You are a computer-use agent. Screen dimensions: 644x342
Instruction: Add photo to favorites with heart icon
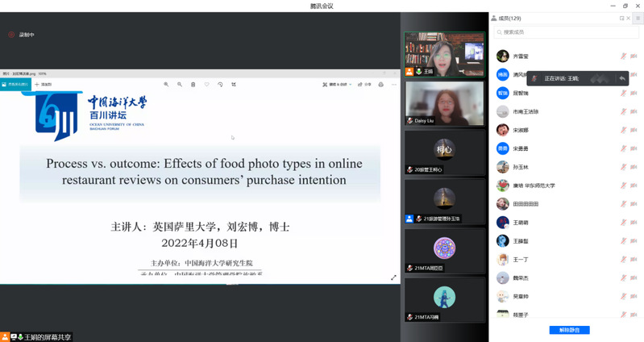(206, 84)
